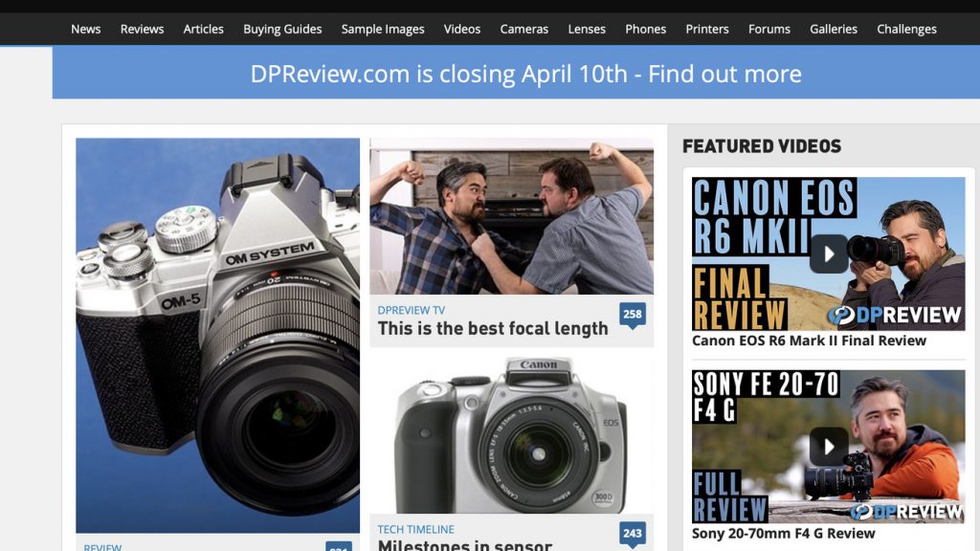
Task: Open 'Canon EOS R6 Mark II Final Review' title
Action: pyautogui.click(x=809, y=341)
